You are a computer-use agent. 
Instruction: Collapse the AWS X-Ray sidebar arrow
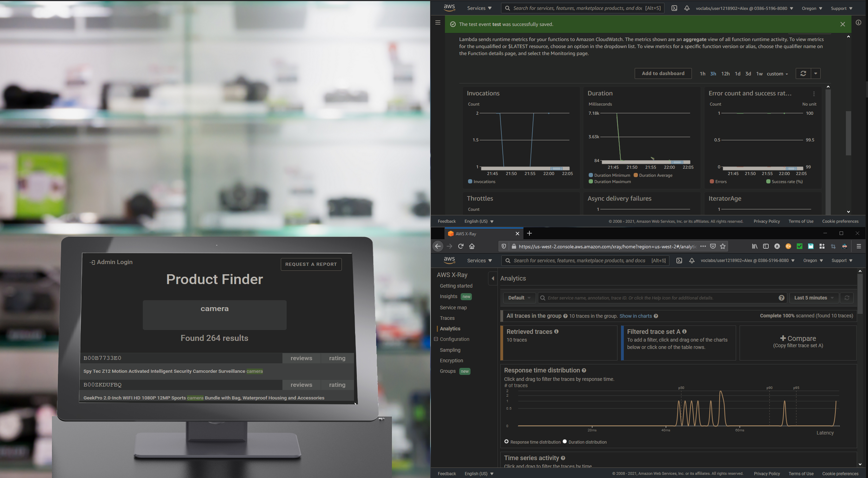(493, 278)
